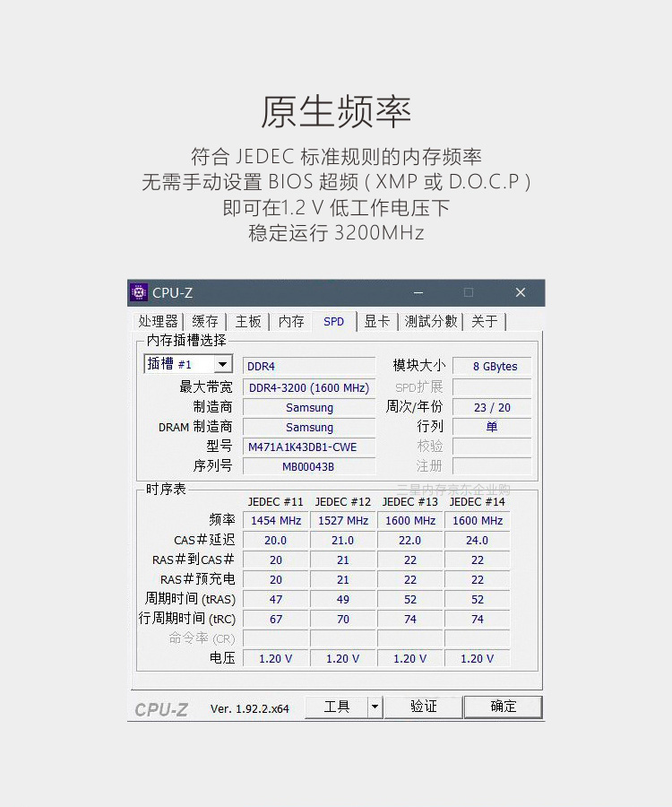Viewport: 672px width, 807px height.
Task: Click the 制造商 Samsung field
Action: coord(309,408)
